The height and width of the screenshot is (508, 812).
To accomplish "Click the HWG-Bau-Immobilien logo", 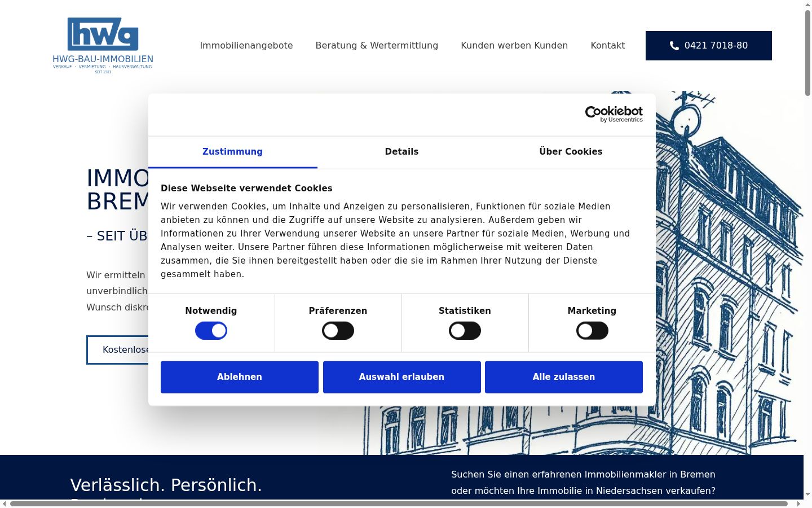I will (x=103, y=45).
